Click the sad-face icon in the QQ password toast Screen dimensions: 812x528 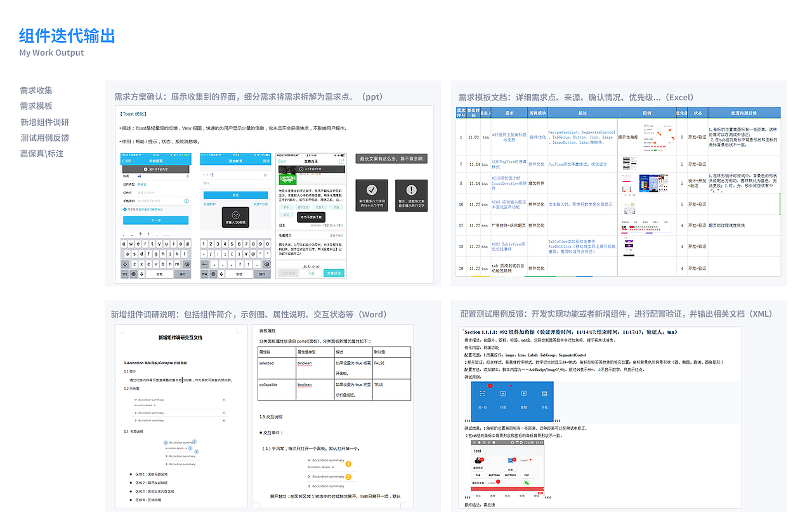[235, 215]
